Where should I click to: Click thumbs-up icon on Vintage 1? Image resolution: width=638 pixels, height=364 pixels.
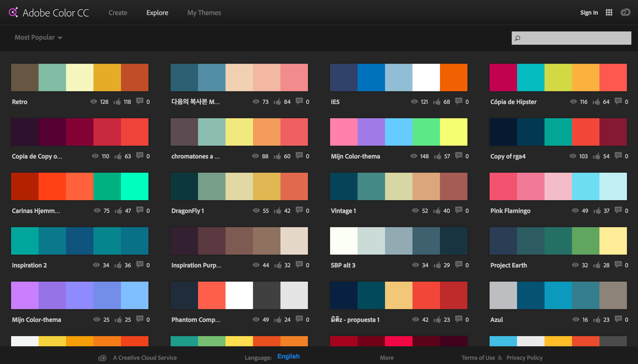coord(437,211)
